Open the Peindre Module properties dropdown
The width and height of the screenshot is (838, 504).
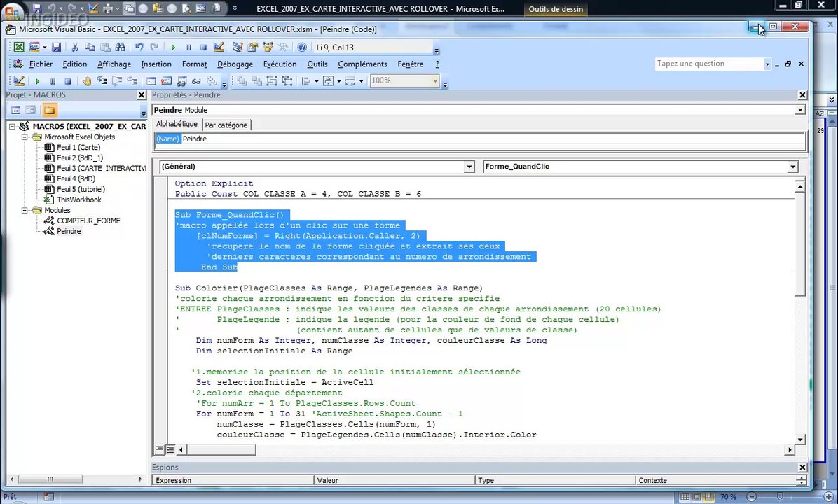[x=800, y=110]
